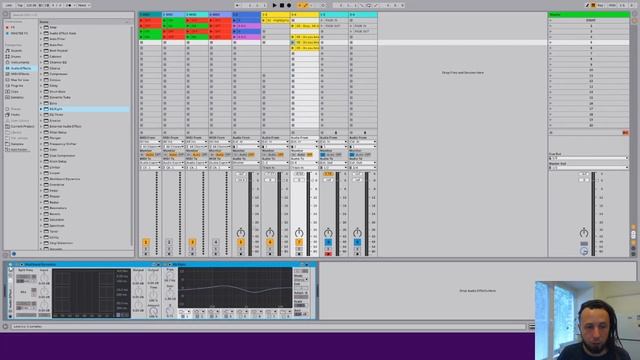Select Drum Buss in the device list
The height and width of the screenshot is (360, 640).
(58, 91)
